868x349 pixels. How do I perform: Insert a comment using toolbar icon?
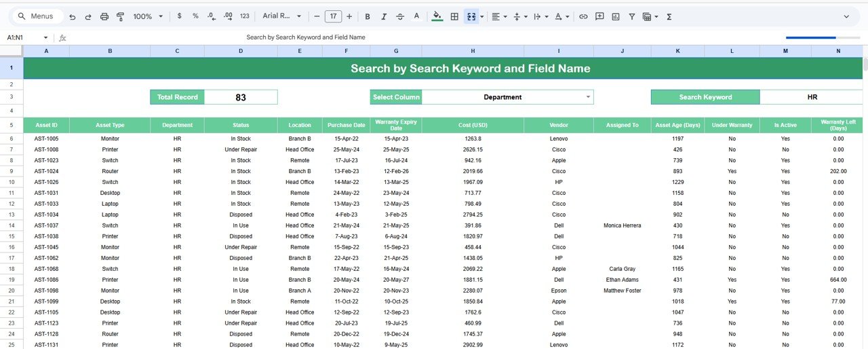[x=599, y=16]
